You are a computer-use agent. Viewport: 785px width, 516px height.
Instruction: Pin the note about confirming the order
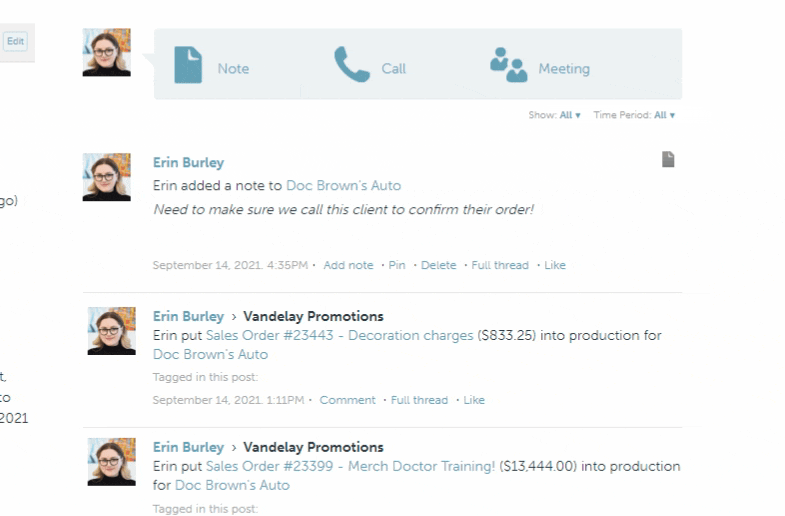coord(397,265)
